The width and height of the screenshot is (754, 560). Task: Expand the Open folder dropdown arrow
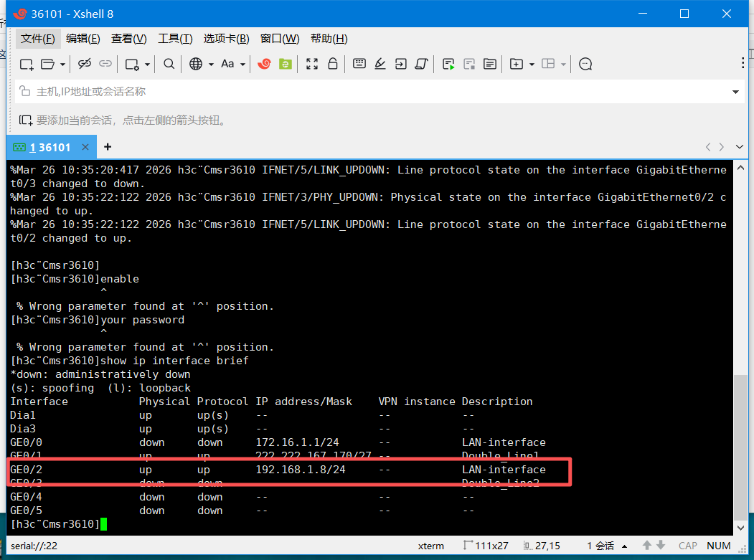(62, 65)
